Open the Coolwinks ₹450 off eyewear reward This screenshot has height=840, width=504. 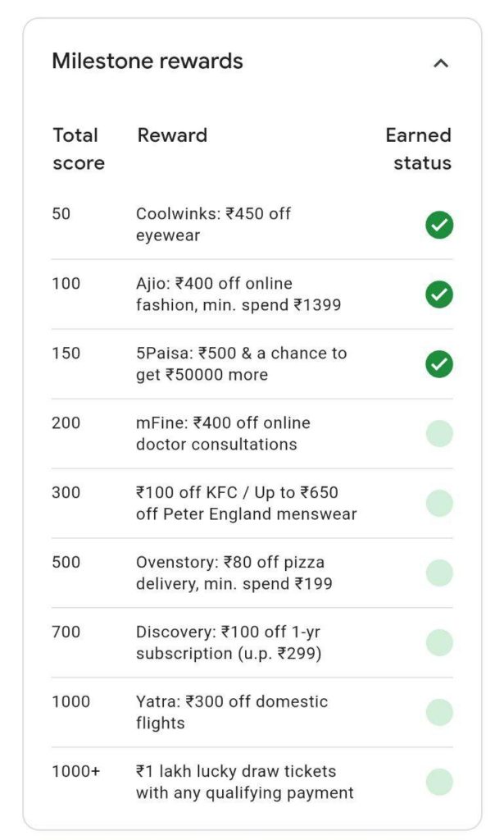tap(213, 225)
